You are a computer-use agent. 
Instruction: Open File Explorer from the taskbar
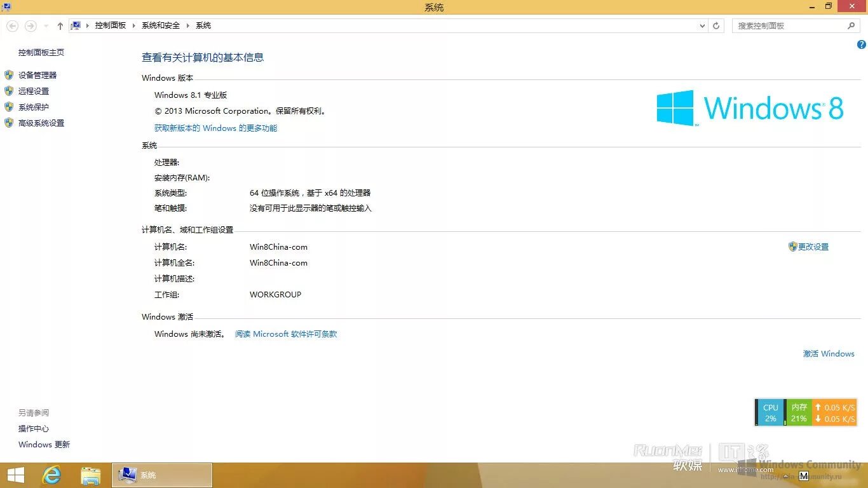(x=91, y=475)
